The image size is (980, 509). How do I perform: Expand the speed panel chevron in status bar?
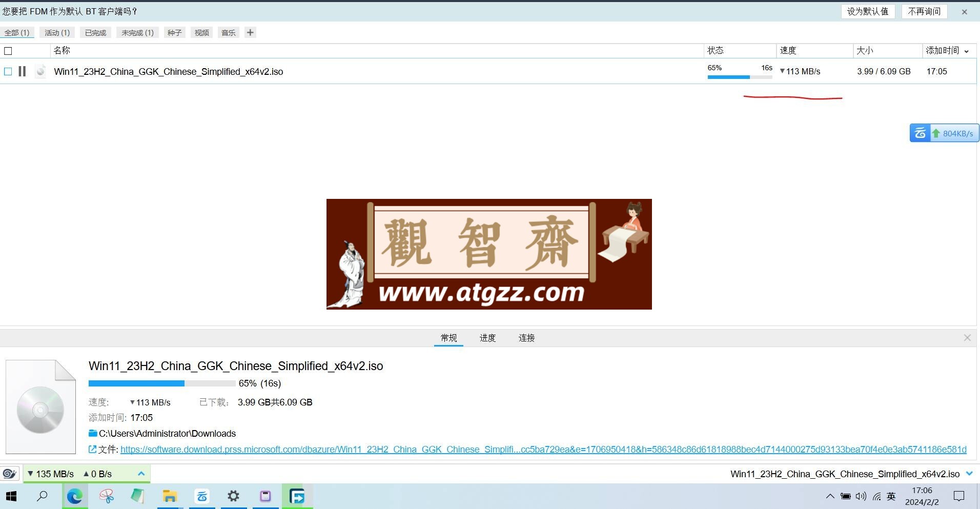141,474
